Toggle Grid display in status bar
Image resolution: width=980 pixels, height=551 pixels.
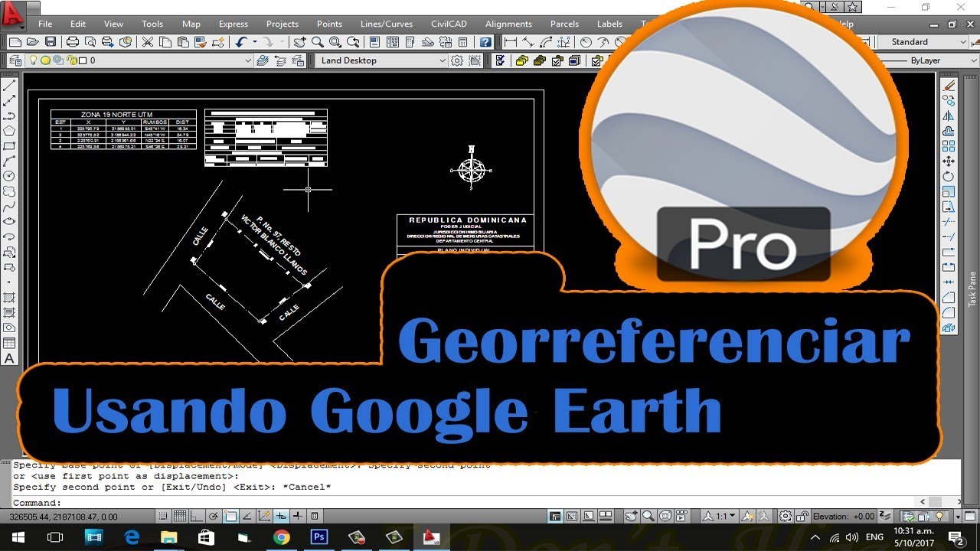click(179, 517)
